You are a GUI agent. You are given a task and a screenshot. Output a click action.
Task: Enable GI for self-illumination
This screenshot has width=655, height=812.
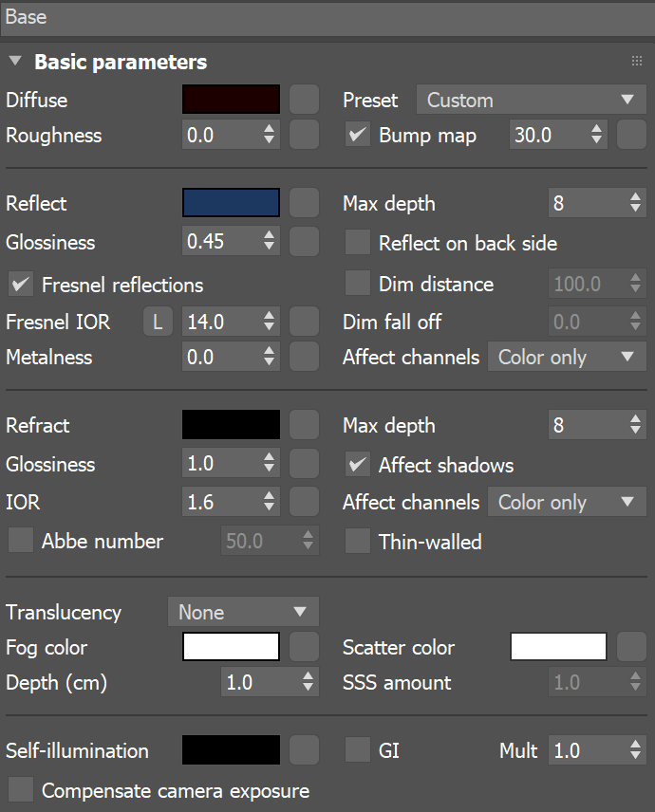point(358,749)
